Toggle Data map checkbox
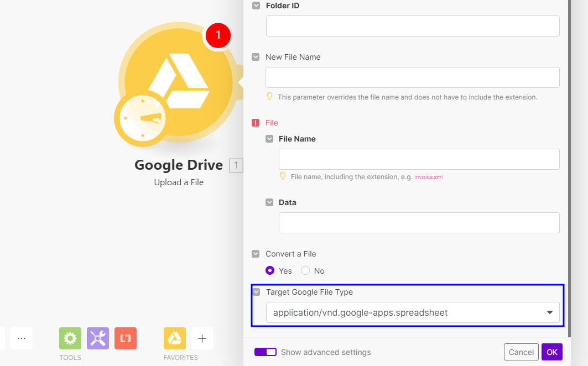588x366 pixels. click(x=269, y=202)
